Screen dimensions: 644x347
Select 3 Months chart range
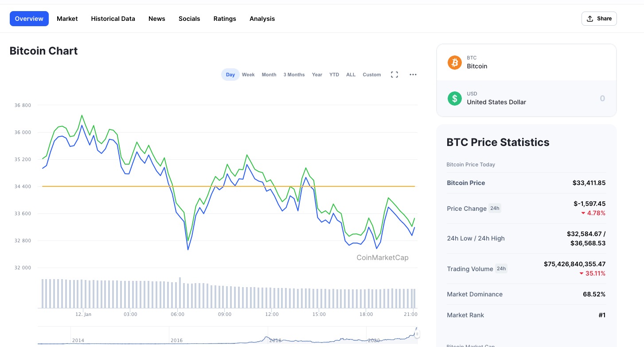pos(294,75)
